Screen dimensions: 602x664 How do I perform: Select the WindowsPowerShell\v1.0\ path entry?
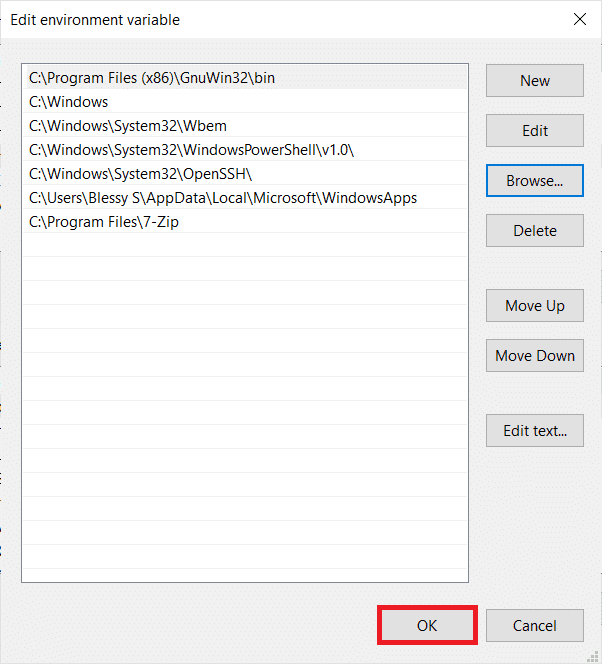tap(245, 149)
